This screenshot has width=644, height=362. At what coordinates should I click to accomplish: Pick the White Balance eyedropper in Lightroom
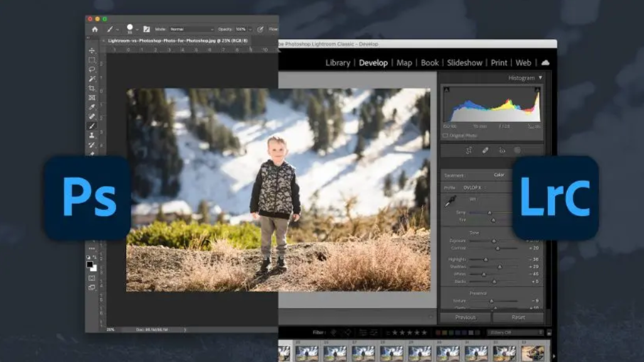coord(451,200)
